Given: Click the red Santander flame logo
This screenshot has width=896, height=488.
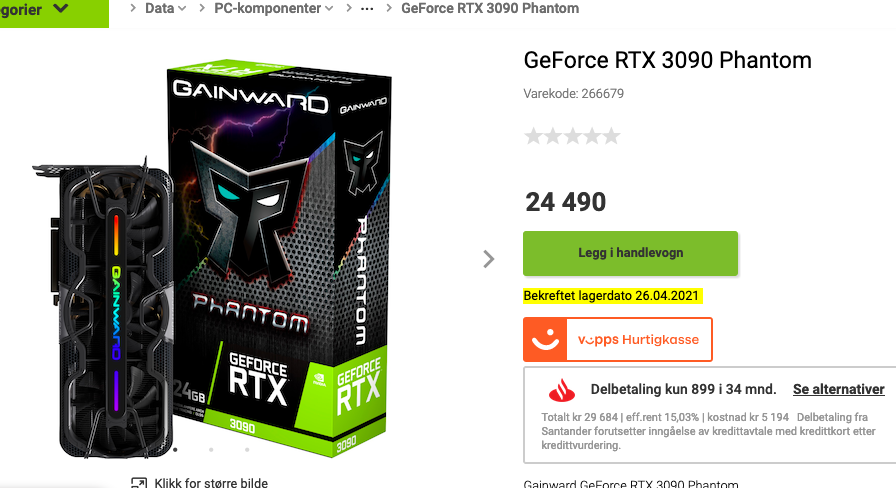Looking at the screenshot, I should click(x=562, y=390).
